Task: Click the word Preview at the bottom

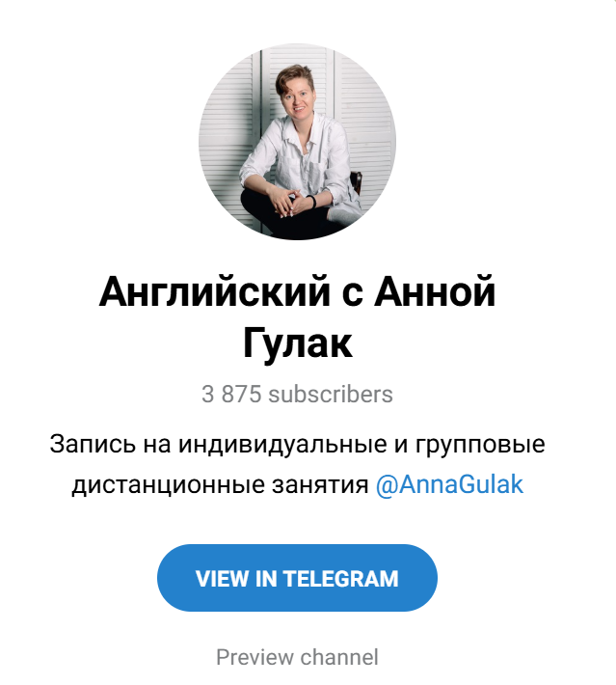Action: pyautogui.click(x=254, y=657)
